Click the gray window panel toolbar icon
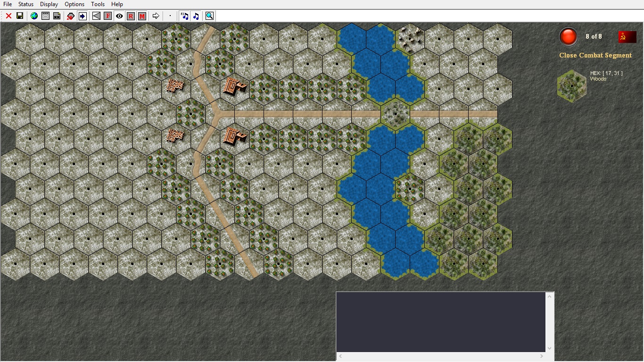This screenshot has width=644, height=362. (45, 16)
